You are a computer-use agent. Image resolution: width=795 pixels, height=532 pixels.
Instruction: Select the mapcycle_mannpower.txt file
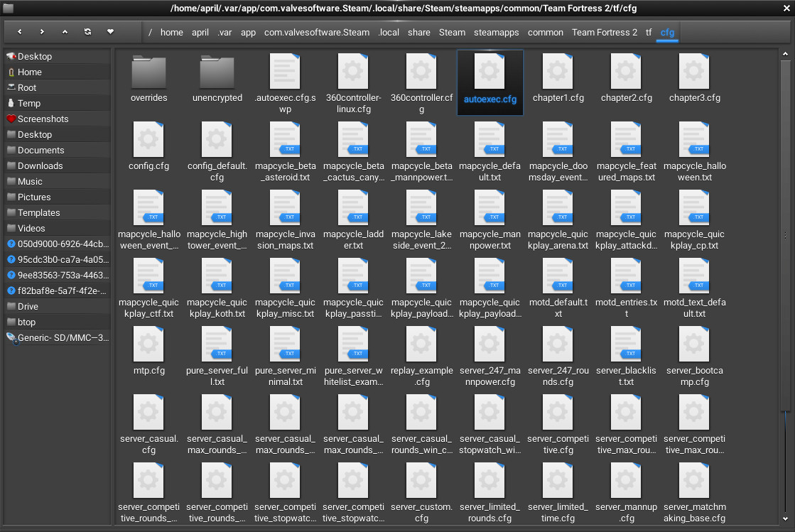(x=490, y=220)
